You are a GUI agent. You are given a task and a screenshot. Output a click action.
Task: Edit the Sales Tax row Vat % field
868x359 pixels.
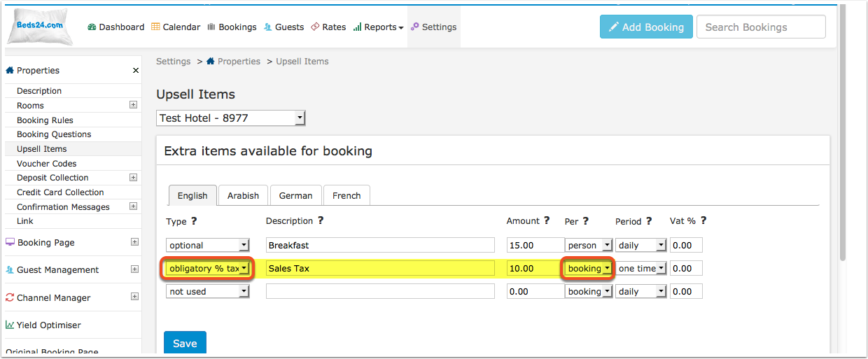(x=686, y=269)
